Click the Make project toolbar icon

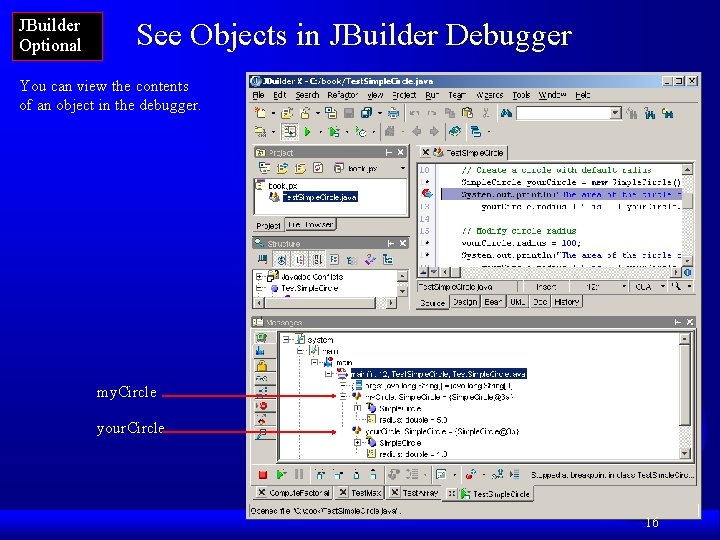tap(261, 132)
